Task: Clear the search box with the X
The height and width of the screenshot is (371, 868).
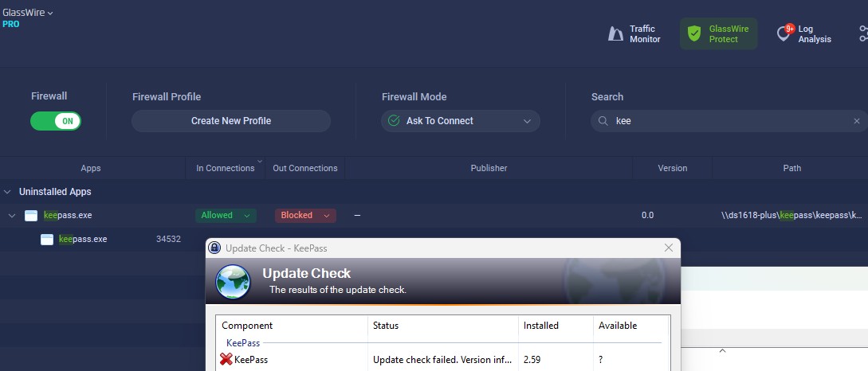Action: point(857,121)
